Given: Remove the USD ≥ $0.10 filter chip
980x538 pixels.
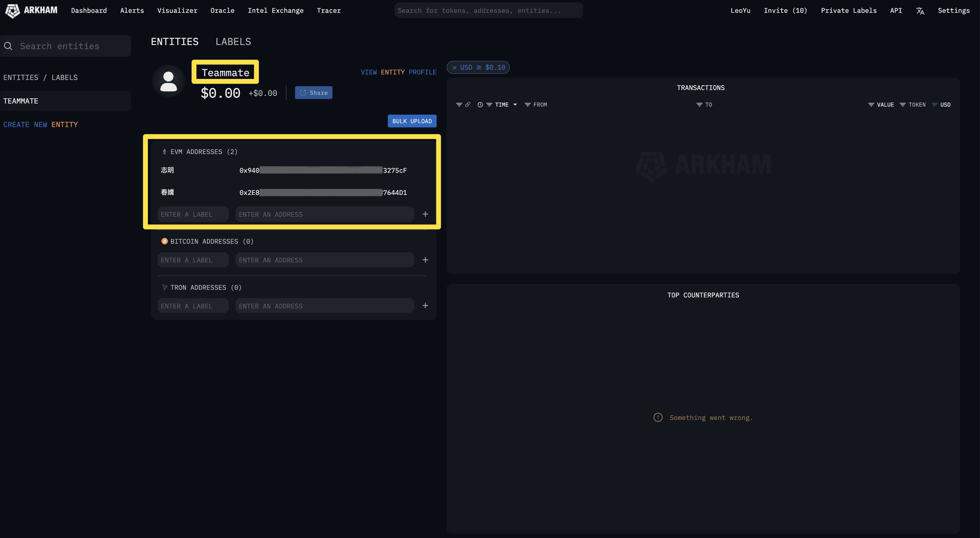Looking at the screenshot, I should 454,67.
